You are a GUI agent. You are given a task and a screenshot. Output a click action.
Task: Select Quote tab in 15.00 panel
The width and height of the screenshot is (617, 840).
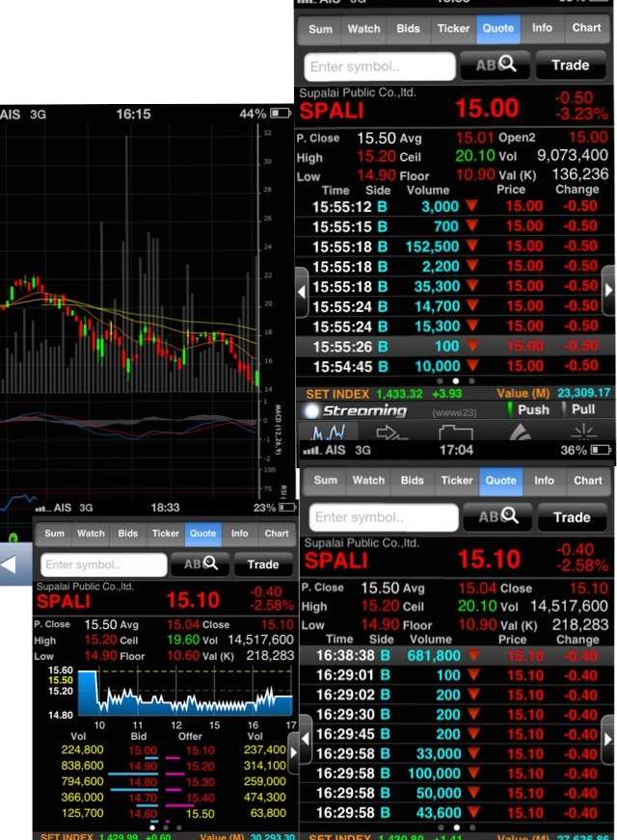click(498, 28)
